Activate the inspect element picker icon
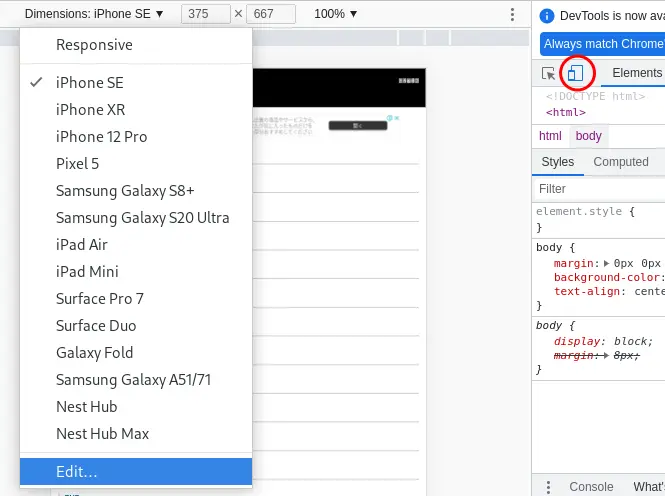The image size is (665, 496). pos(548,73)
